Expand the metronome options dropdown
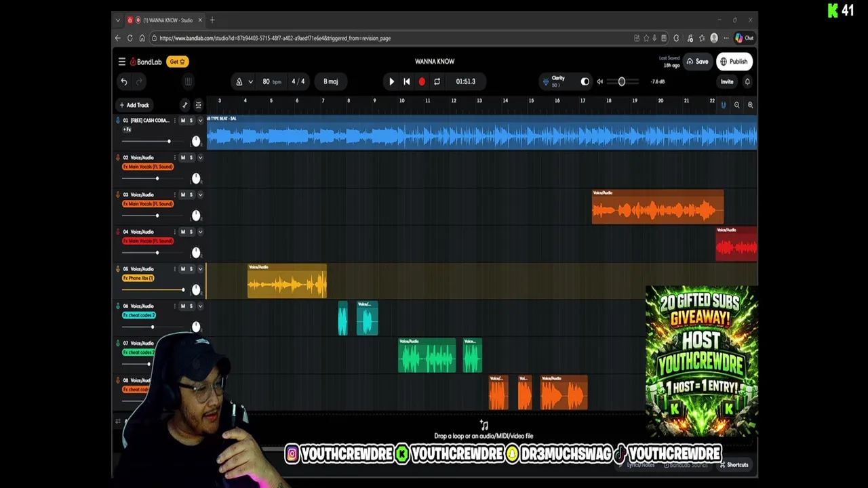The image size is (868, 488). pyautogui.click(x=250, y=82)
